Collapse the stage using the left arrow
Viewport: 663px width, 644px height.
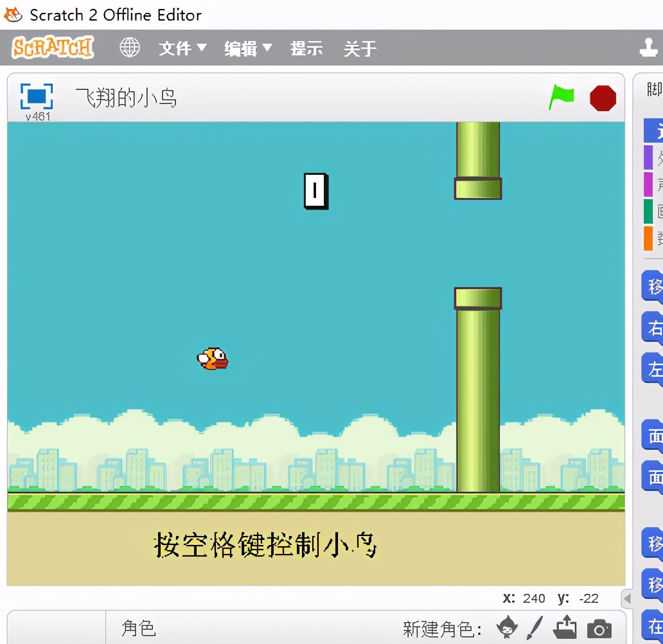pos(626,598)
